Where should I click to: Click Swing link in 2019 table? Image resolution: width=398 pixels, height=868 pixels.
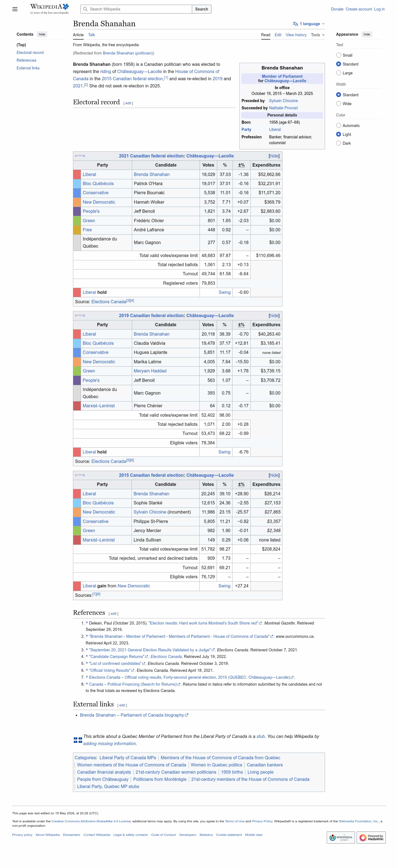[x=224, y=452]
